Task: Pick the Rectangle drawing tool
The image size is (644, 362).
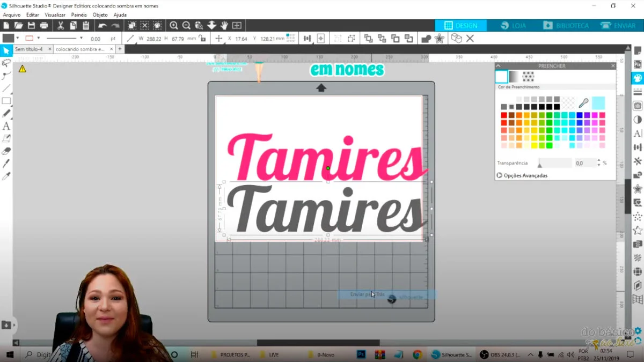Action: point(6,101)
